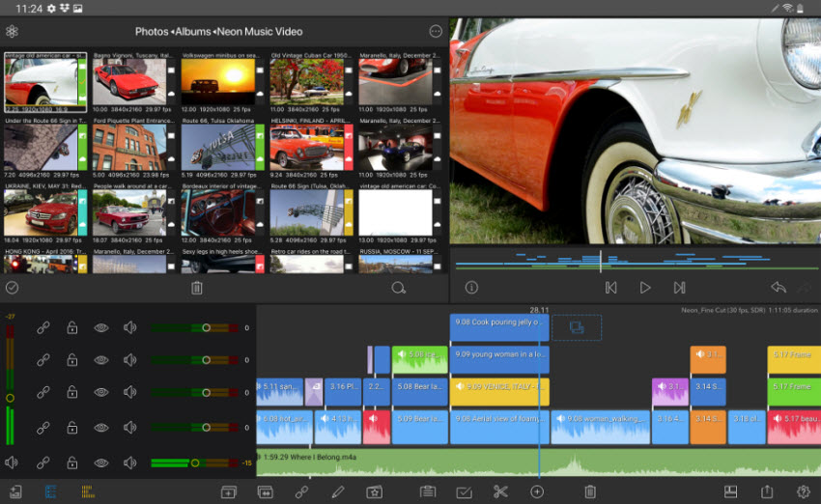Select the young woman in a lo... clip

coord(499,359)
